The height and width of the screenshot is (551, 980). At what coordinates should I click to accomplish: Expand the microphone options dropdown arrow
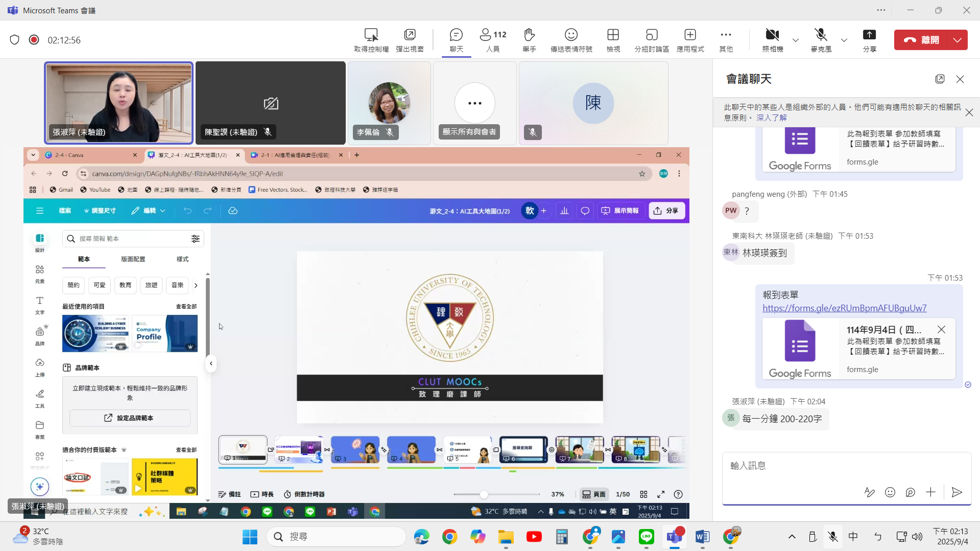[x=844, y=40]
